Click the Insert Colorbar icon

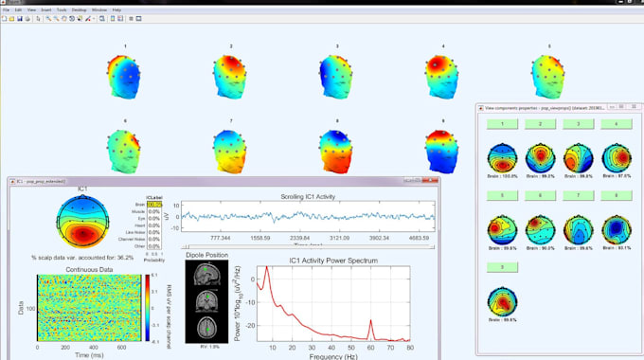tap(113, 19)
